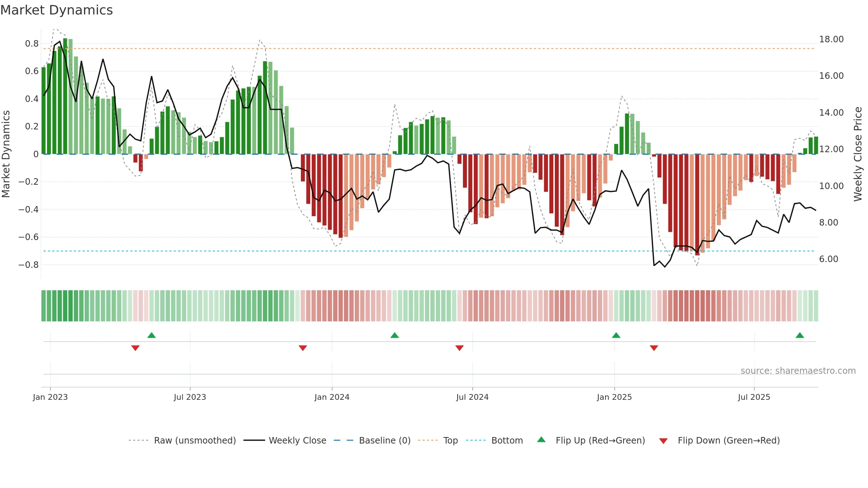
Task: Click green flip-up triangle legend icon
Action: [x=541, y=440]
